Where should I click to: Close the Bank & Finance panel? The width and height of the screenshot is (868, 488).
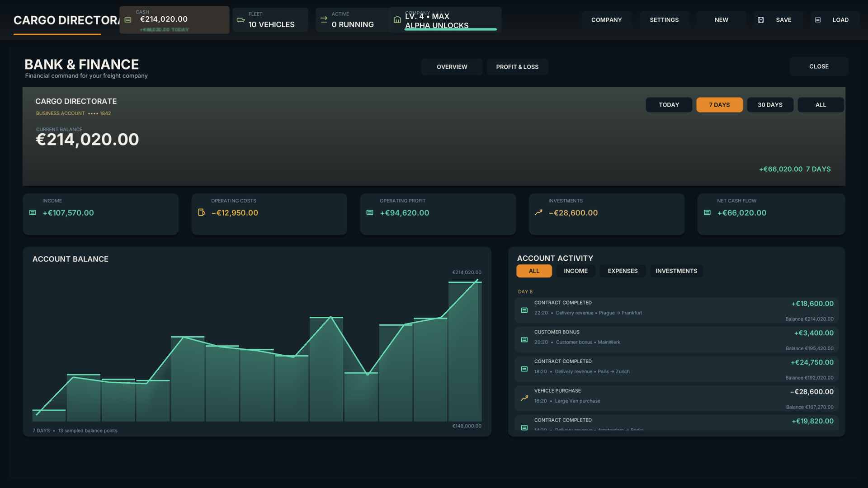point(819,66)
